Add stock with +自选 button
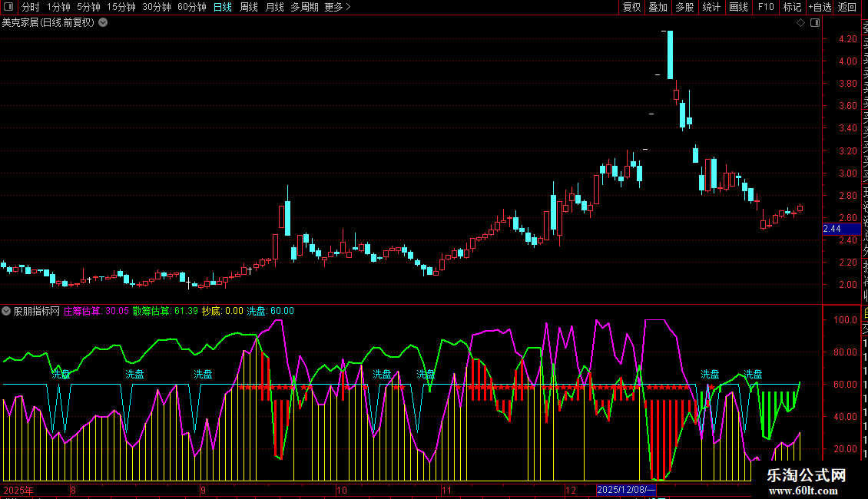The width and height of the screenshot is (868, 499). point(820,7)
